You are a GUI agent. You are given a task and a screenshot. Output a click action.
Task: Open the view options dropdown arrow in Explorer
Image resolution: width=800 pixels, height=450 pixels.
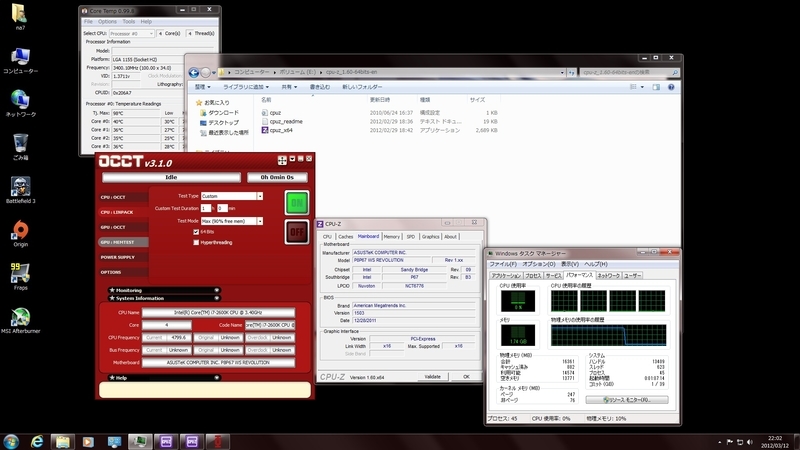pyautogui.click(x=642, y=87)
